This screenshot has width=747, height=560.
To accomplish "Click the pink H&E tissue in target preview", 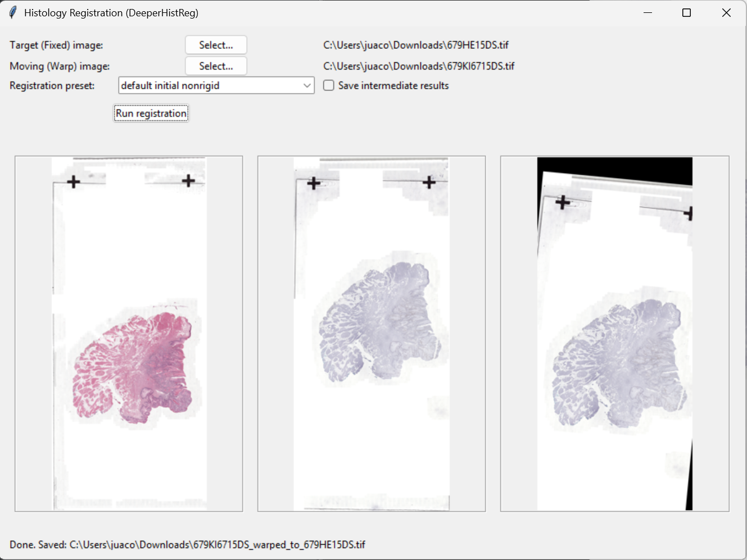I will click(x=135, y=365).
